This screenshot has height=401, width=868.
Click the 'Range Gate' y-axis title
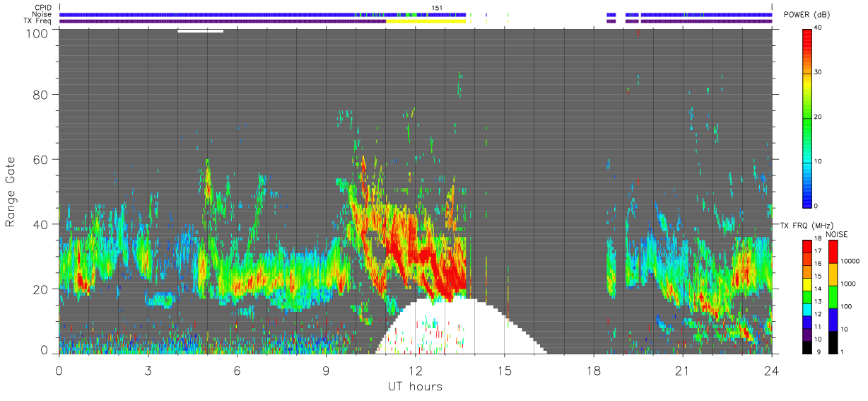(x=11, y=191)
